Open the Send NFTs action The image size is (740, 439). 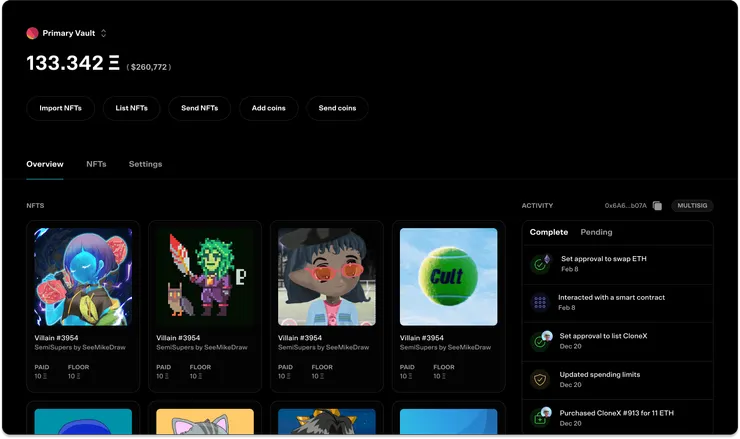pos(200,108)
